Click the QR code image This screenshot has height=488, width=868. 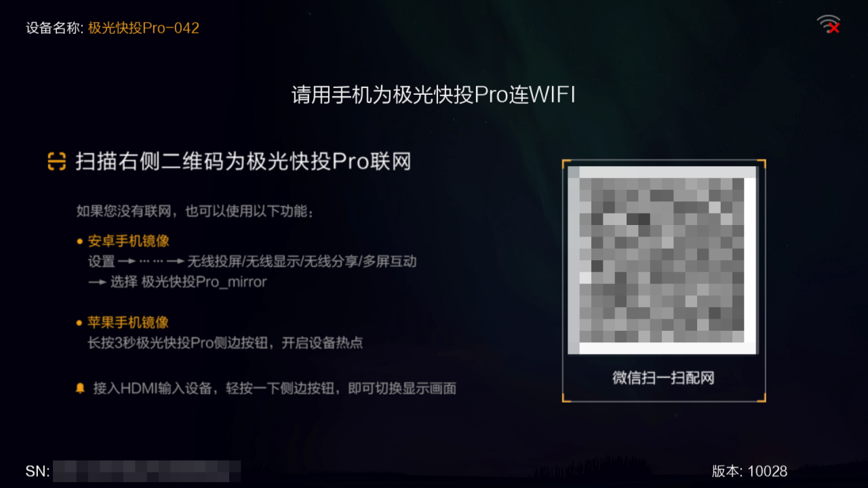point(662,260)
